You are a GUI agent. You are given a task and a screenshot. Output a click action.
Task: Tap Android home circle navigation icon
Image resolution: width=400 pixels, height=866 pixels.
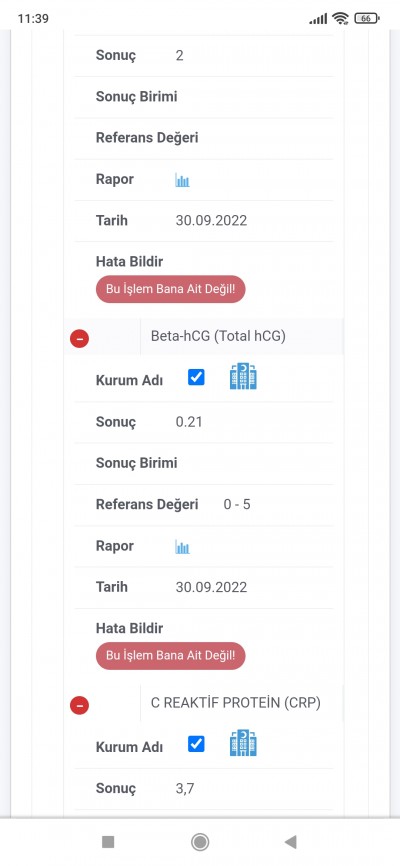[199, 842]
